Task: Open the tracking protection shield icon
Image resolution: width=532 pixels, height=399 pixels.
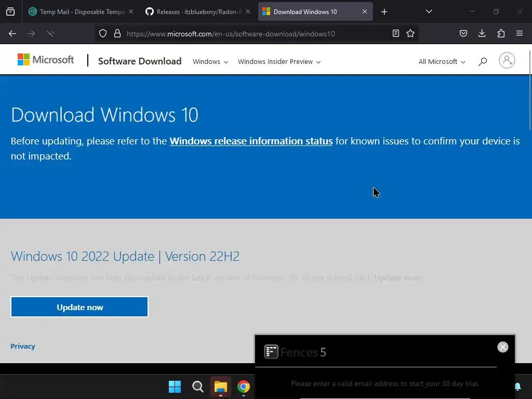Action: pos(103,34)
